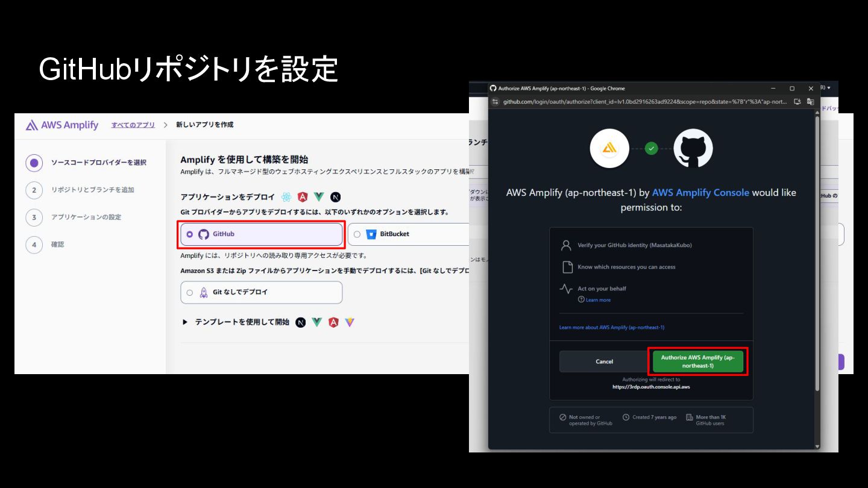Click the popup window vertical scrollbar
Image resolution: width=868 pixels, height=488 pixels.
click(x=817, y=253)
